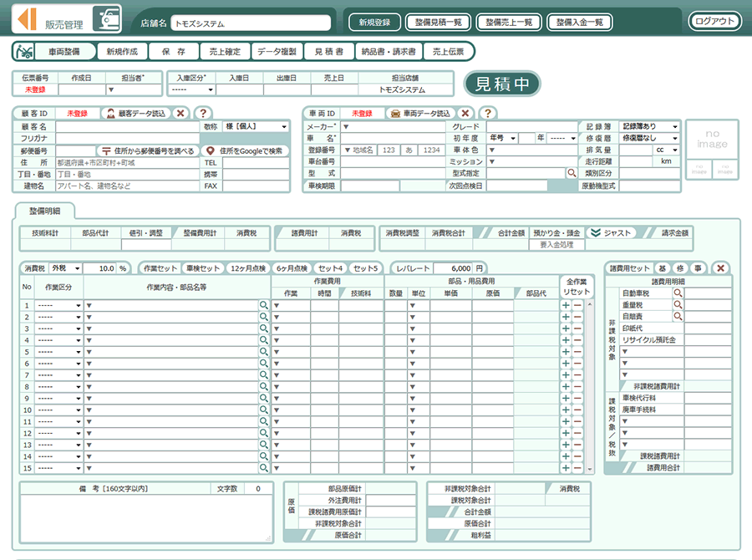This screenshot has width=752, height=560.
Task: Click the vehicle maintenance icon beside 車両整備
Action: pos(24,51)
